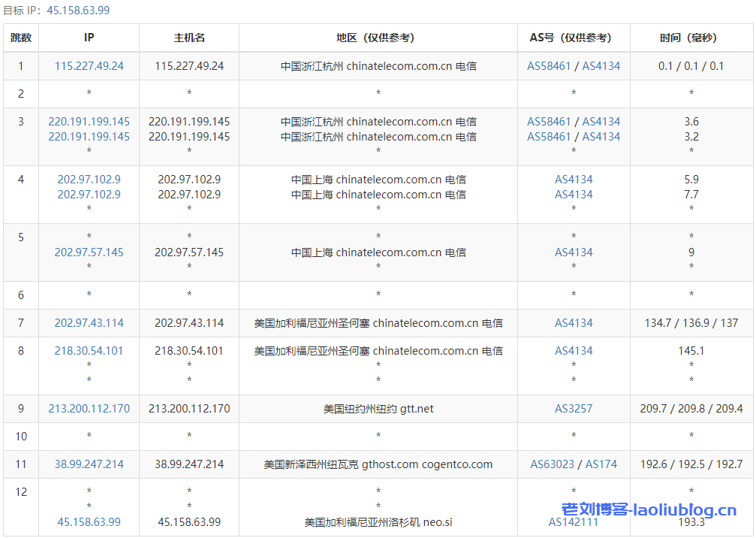Click IP link 202.97.57.145 in hop 5
The height and width of the screenshot is (538, 756).
[x=89, y=252]
